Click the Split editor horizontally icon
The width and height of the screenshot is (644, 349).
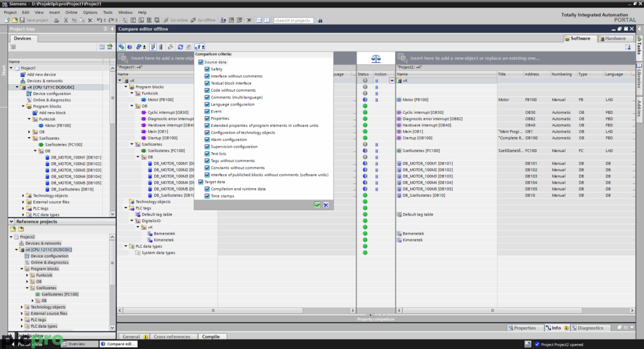[x=258, y=20]
